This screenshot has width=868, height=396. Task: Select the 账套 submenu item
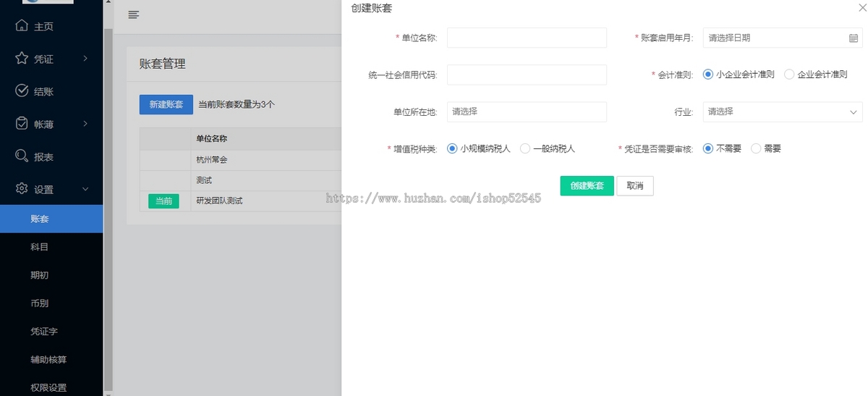51,219
